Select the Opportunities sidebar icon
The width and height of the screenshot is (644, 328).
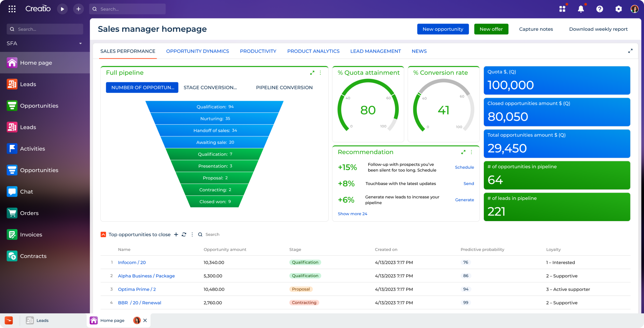pos(12,106)
